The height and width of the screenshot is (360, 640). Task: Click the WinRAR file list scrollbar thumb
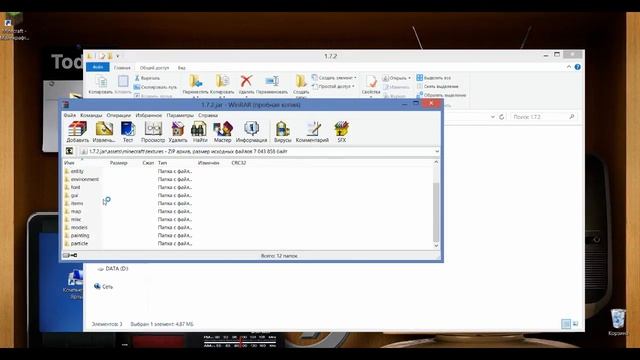point(436,212)
